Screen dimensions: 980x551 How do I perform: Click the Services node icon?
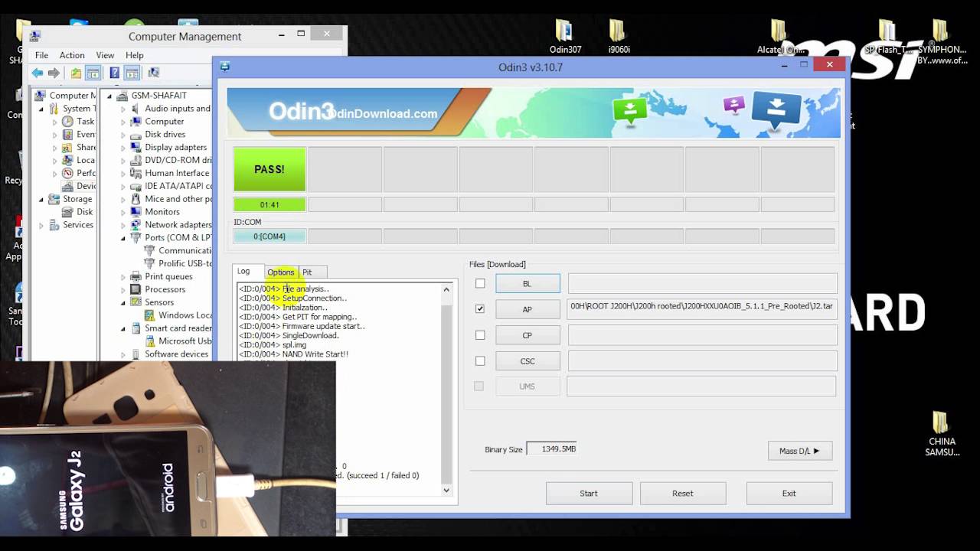point(54,225)
